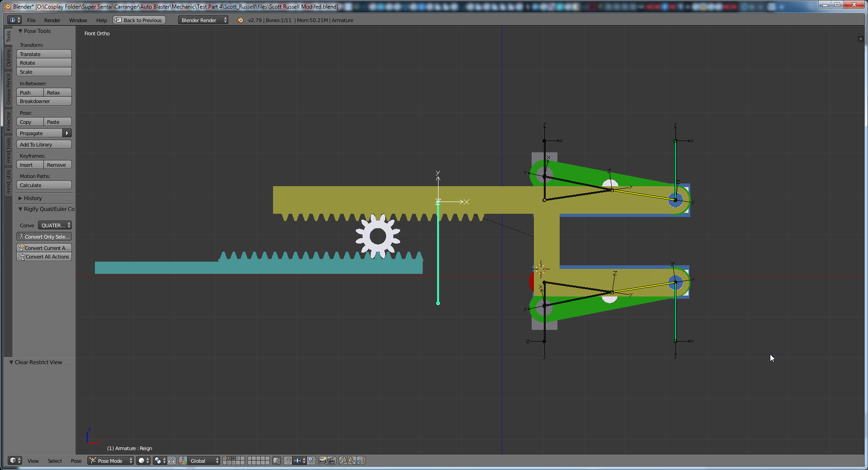
Task: Open the QUATER... conversion dropdown
Action: tap(55, 225)
